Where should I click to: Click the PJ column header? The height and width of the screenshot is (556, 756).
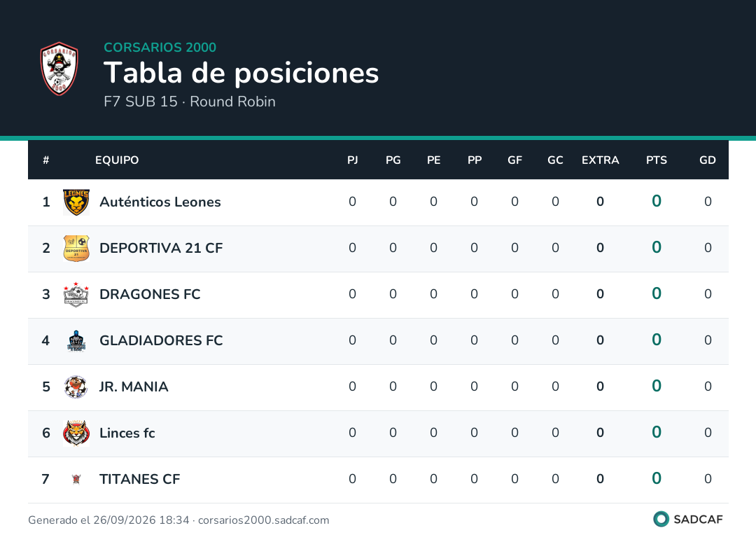click(352, 160)
